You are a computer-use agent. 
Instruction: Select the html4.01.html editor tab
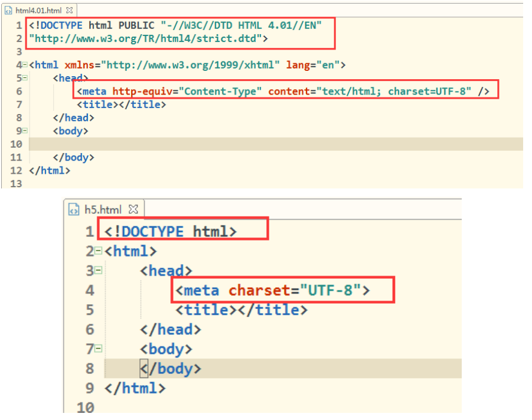[39, 11]
